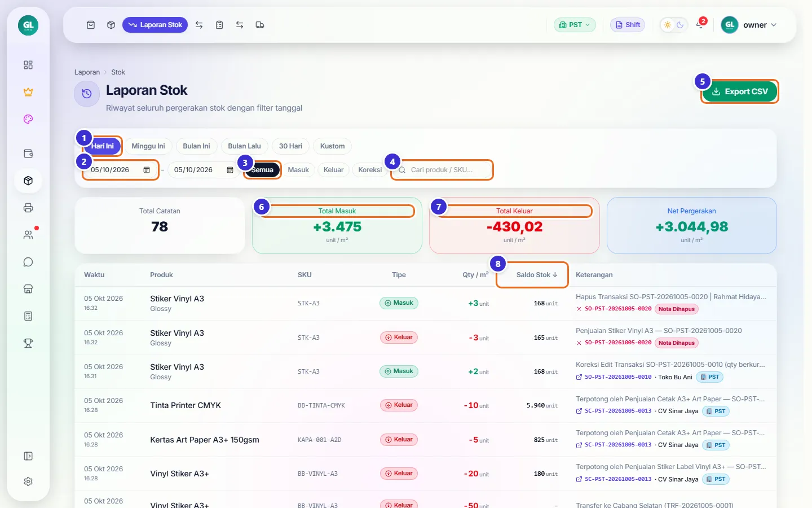Open the palette icon in sidebar
The height and width of the screenshot is (508, 812).
click(28, 119)
